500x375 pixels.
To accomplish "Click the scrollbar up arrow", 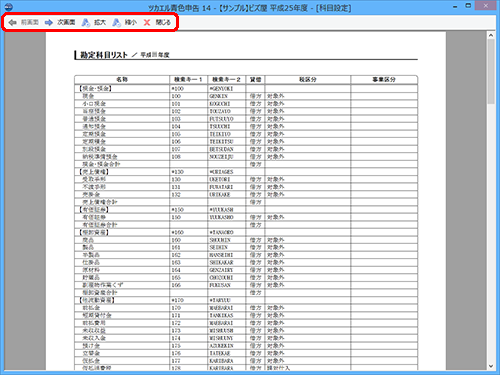I will 491,35.
